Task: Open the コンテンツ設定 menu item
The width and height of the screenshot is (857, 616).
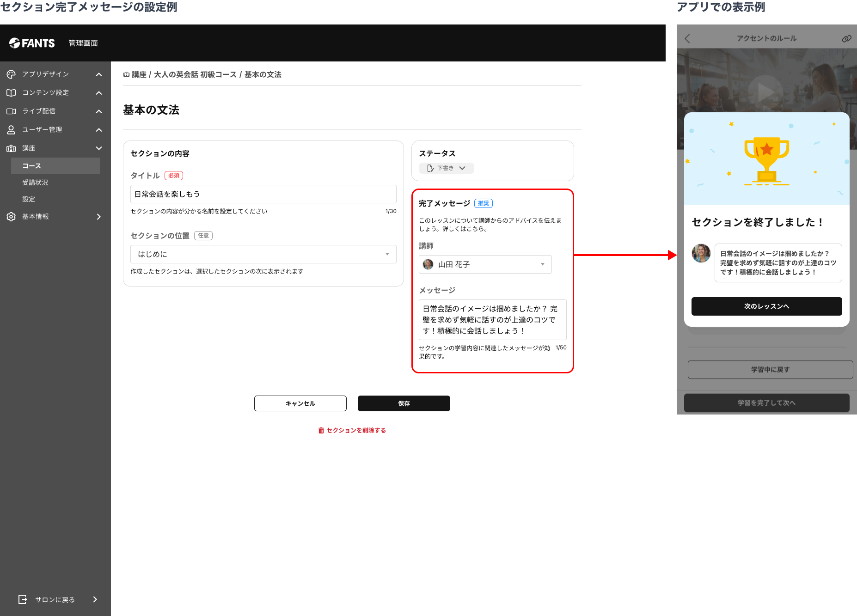Action: pyautogui.click(x=46, y=92)
